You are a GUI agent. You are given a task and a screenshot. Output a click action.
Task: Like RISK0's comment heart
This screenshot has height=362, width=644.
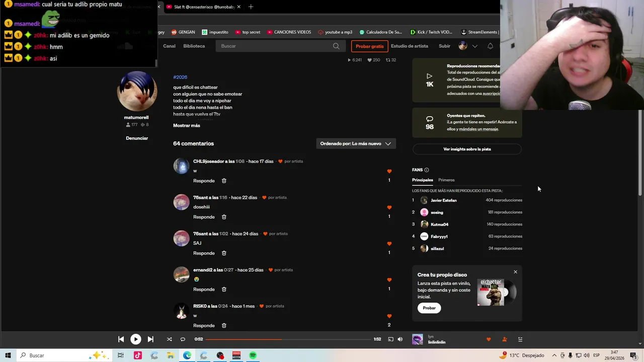pyautogui.click(x=389, y=316)
